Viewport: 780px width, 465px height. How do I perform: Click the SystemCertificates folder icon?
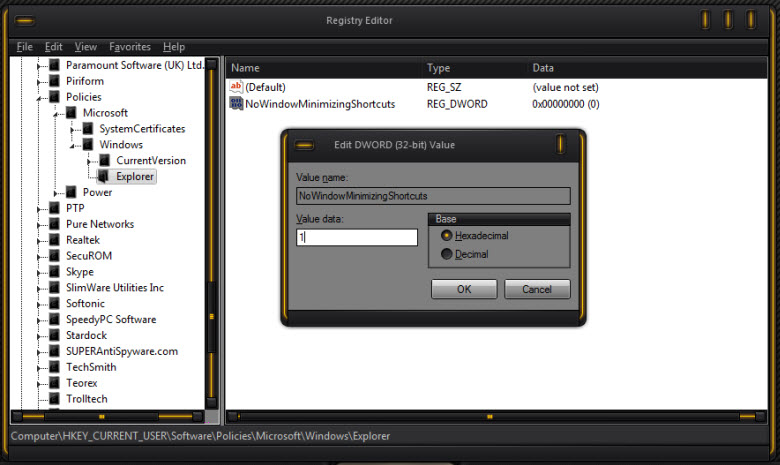(x=88, y=129)
